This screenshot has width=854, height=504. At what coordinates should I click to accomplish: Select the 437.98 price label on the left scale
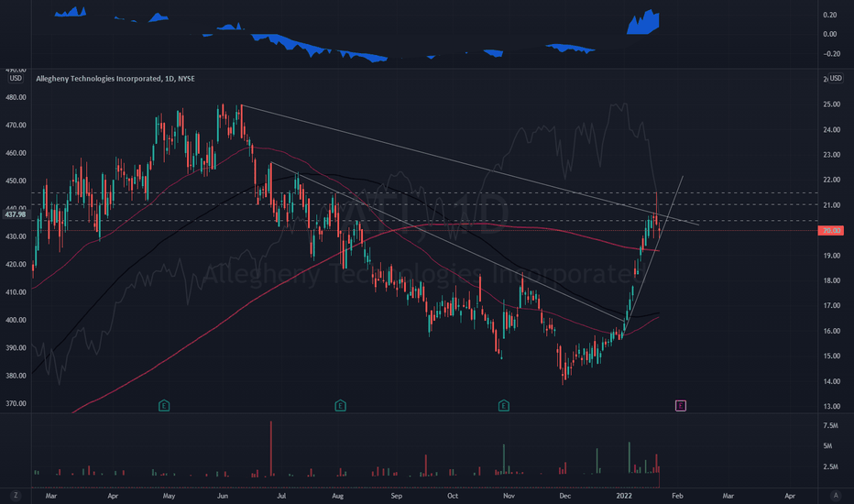point(16,214)
